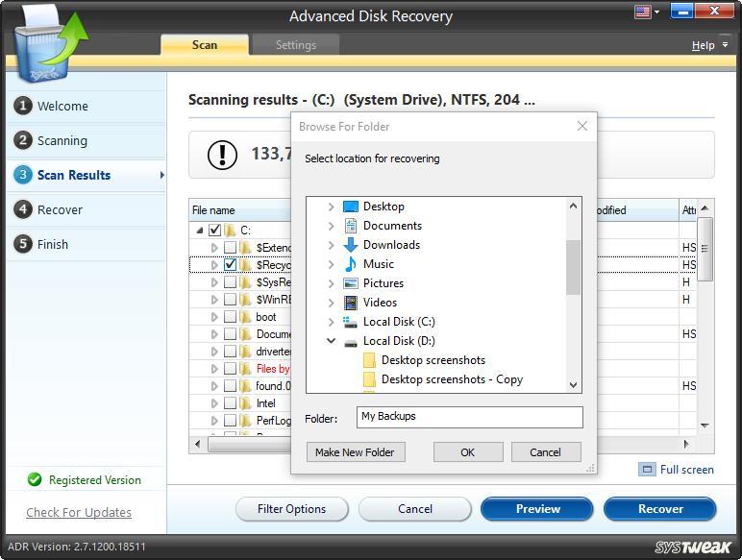Click the Pictures folder icon
Viewport: 742px width, 560px height.
point(351,283)
